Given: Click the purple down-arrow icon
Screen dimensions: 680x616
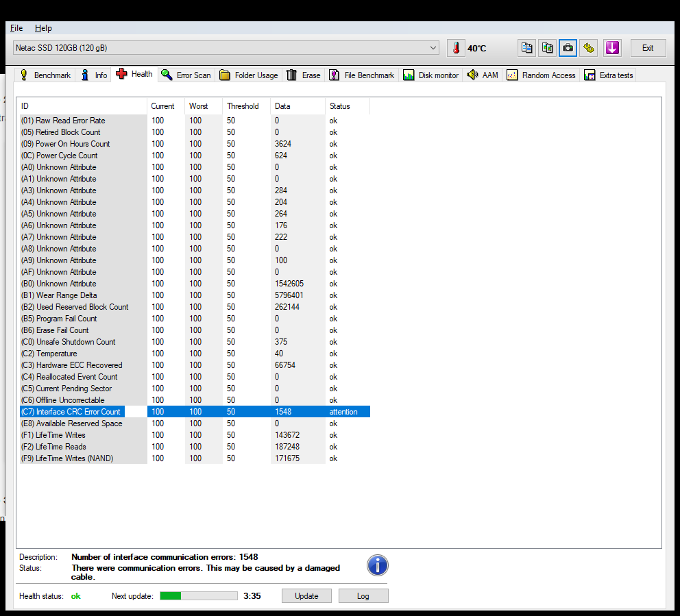Looking at the screenshot, I should (x=612, y=48).
